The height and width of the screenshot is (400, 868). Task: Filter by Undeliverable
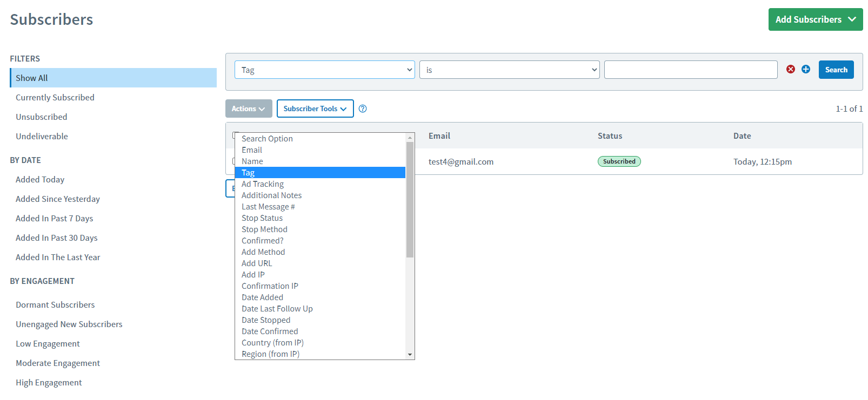pos(42,136)
